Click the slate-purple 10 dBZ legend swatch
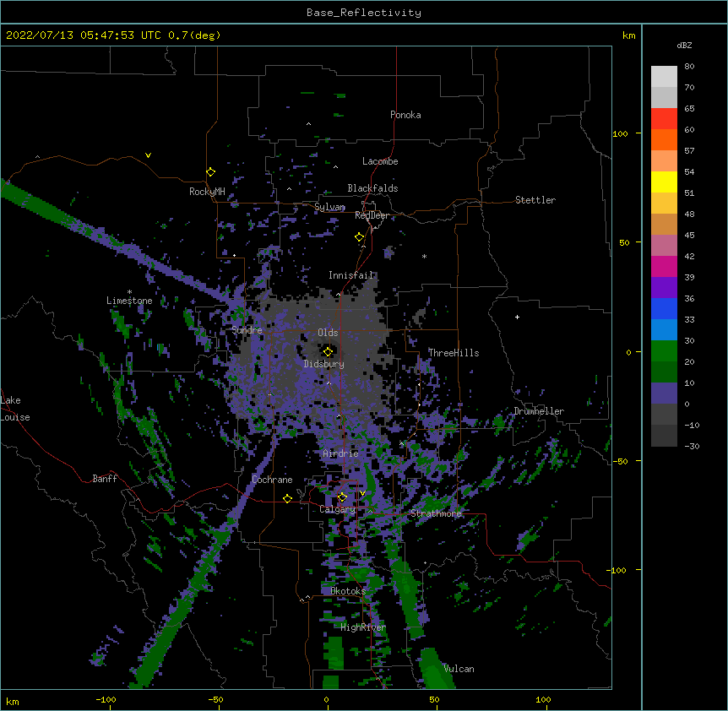Image resolution: width=728 pixels, height=711 pixels. click(664, 393)
